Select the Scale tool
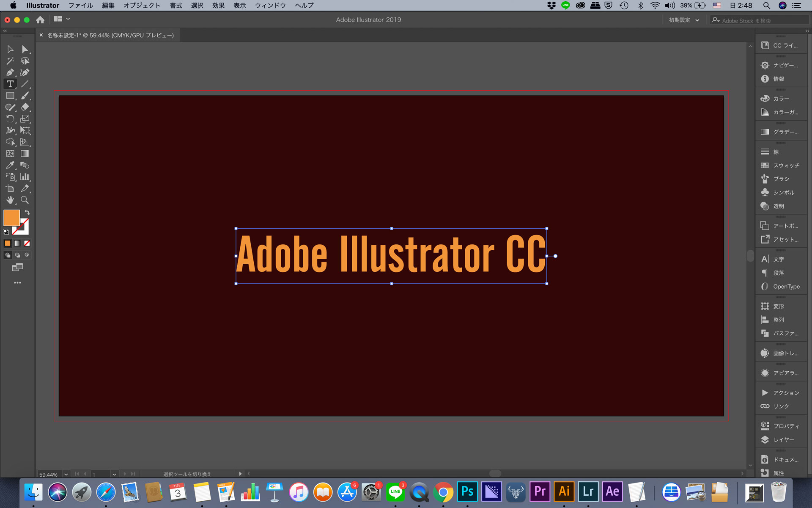 point(25,119)
